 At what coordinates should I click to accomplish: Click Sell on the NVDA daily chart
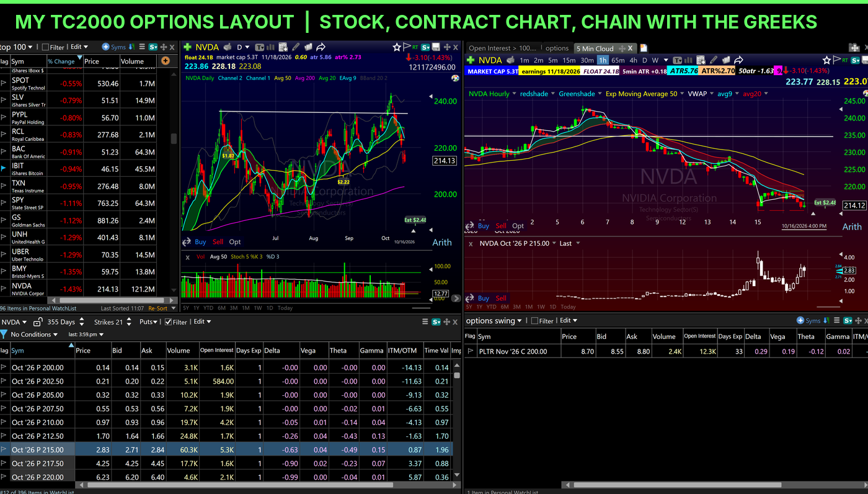[218, 242]
